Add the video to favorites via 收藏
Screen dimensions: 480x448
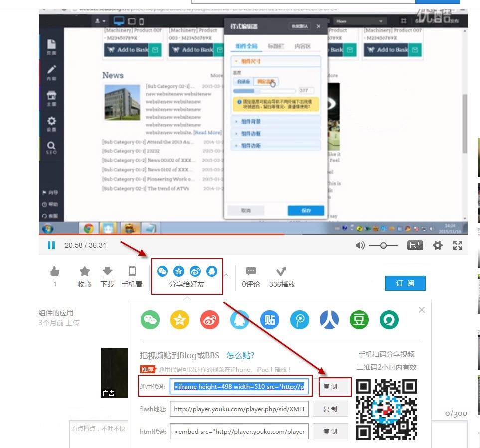click(85, 272)
